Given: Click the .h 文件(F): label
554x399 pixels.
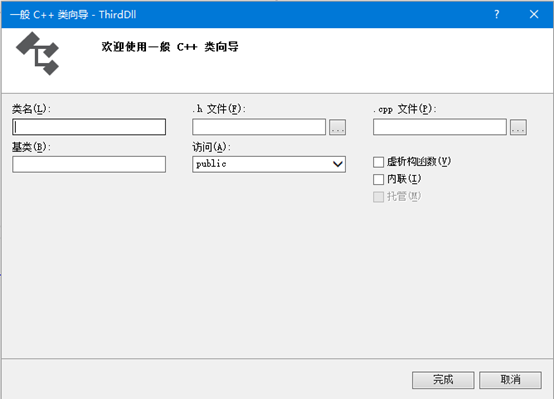Looking at the screenshot, I should (x=219, y=109).
